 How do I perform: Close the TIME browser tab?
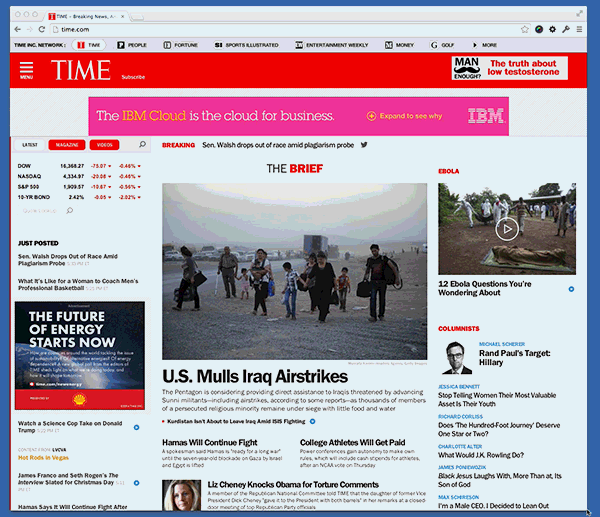click(x=122, y=16)
